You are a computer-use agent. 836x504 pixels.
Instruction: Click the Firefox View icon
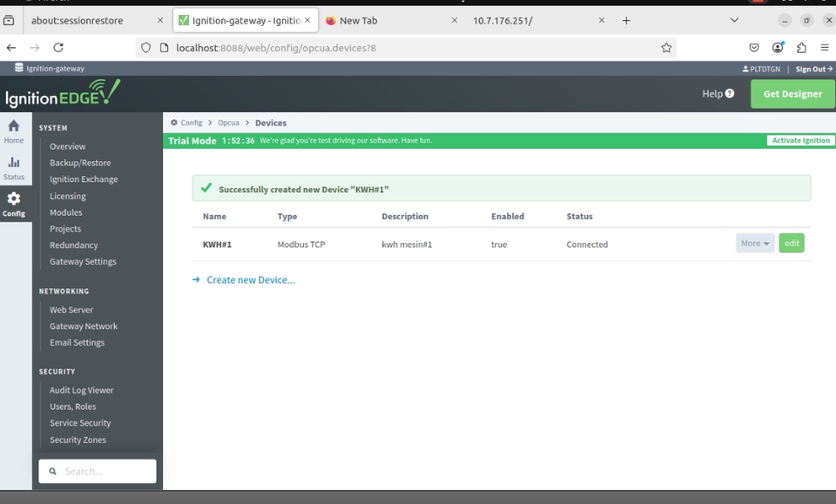pos(9,21)
